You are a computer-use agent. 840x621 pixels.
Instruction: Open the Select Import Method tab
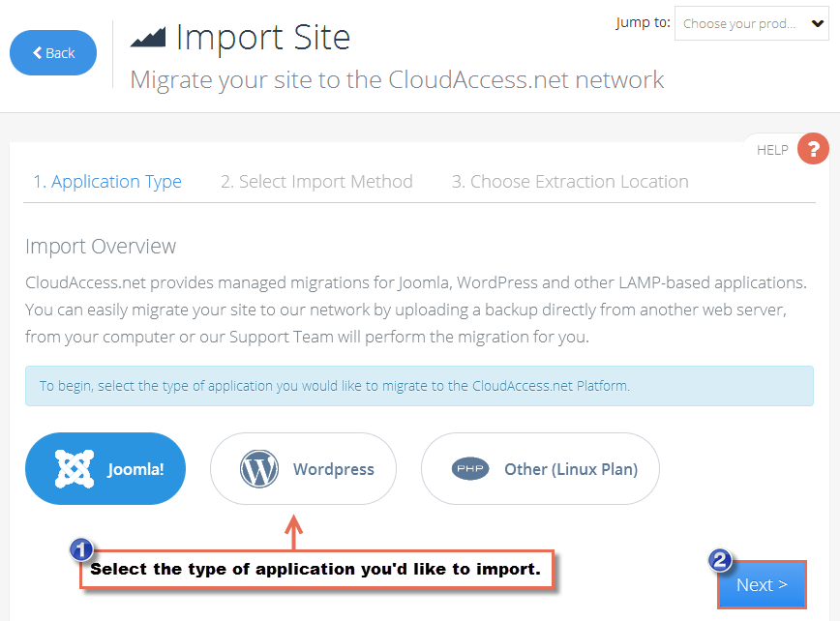point(316,182)
